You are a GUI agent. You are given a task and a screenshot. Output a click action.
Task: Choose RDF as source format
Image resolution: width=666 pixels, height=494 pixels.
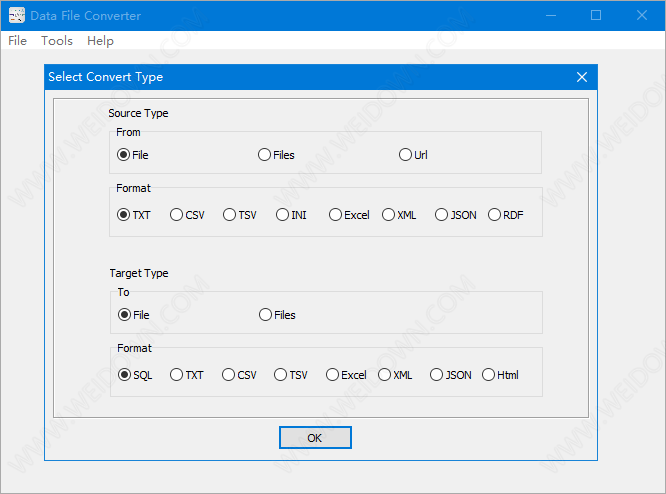pos(506,215)
